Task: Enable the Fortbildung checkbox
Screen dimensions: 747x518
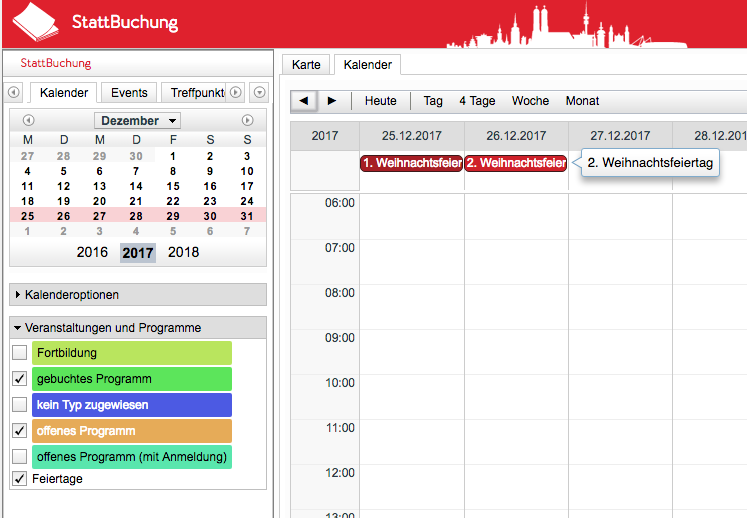Action: (20, 353)
